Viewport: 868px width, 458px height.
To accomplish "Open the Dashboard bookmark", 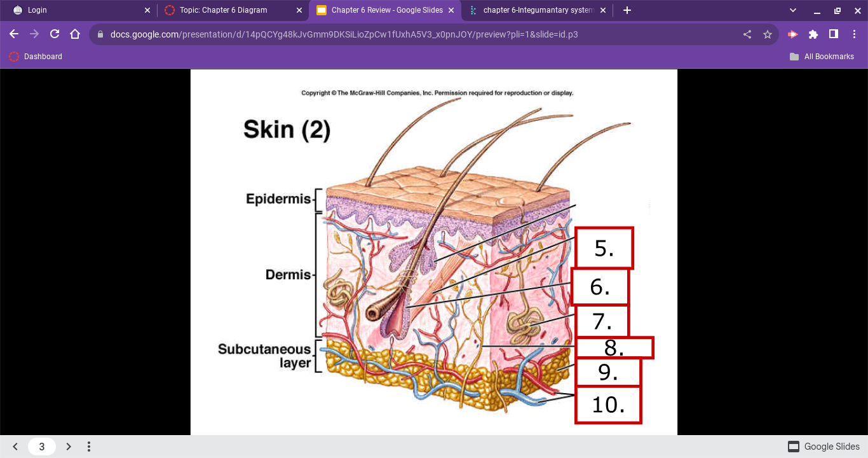I will [x=36, y=57].
